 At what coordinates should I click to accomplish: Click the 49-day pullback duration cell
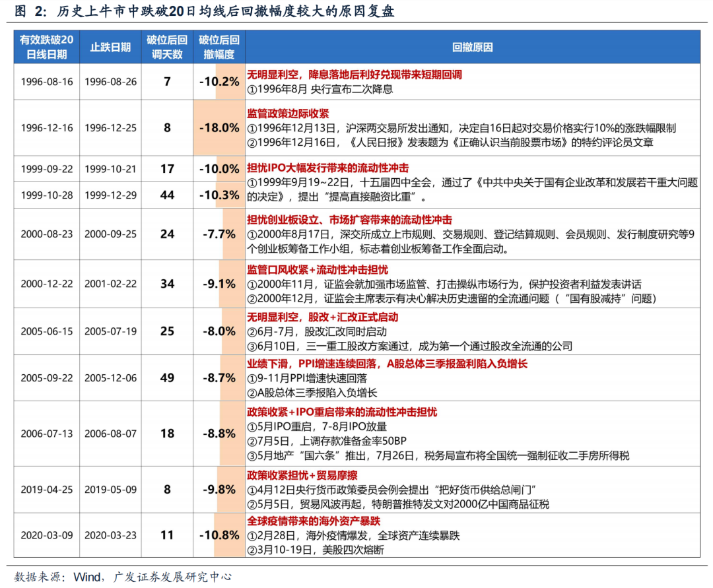[x=167, y=378]
